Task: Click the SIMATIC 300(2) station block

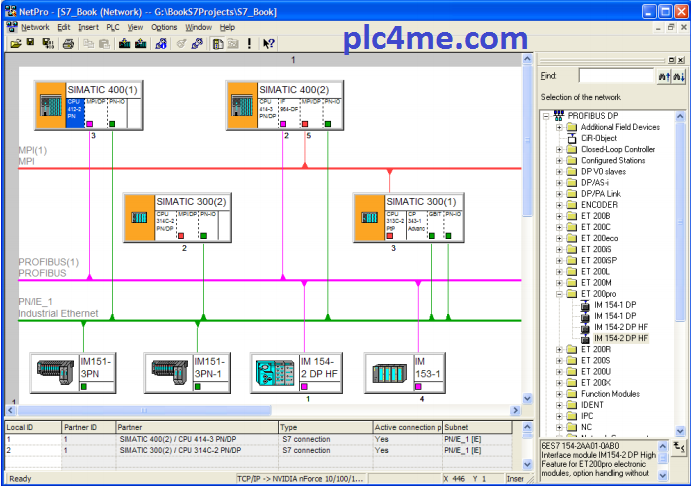Action: pos(139,217)
